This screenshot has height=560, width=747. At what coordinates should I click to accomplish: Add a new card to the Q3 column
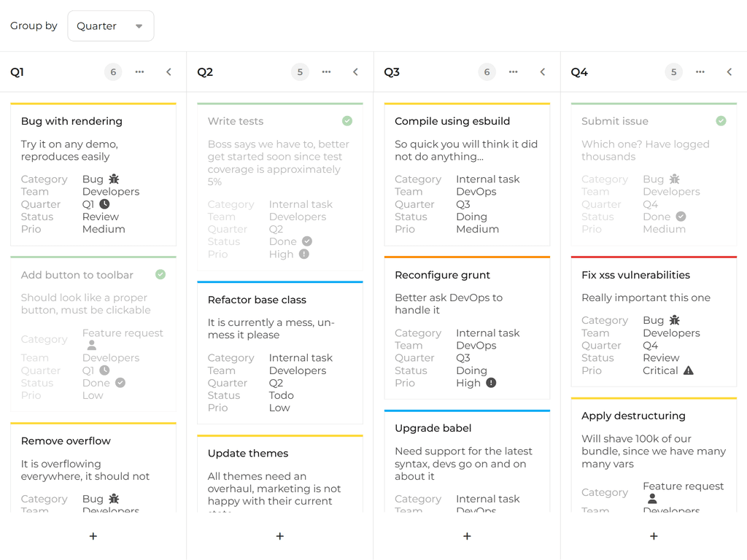point(467,536)
